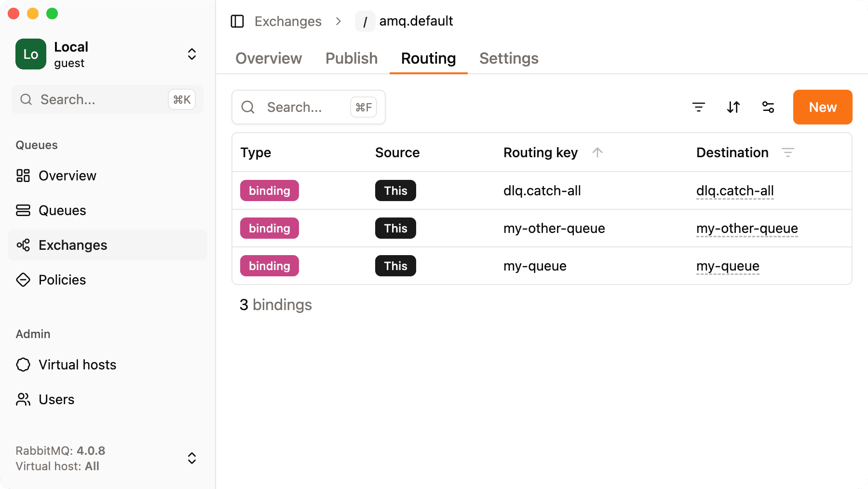Switch to the Publish tab

click(351, 58)
